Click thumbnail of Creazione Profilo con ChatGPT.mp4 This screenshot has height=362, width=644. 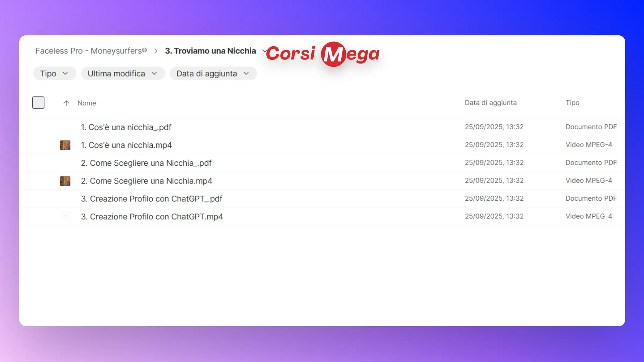65,216
